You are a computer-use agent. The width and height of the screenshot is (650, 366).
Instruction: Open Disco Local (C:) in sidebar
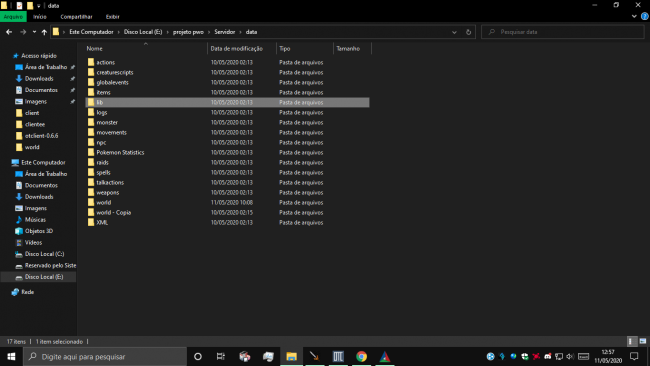coord(44,254)
